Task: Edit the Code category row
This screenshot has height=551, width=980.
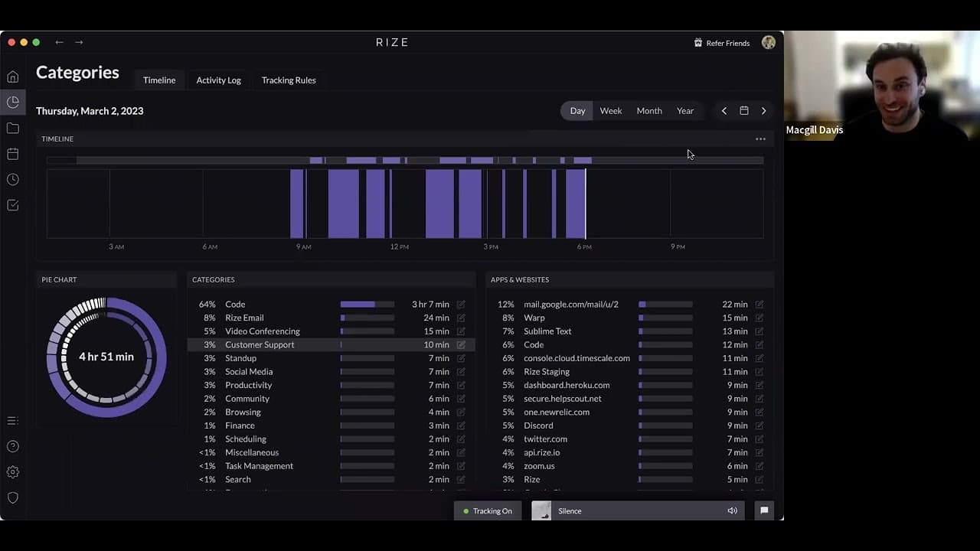Action: pyautogui.click(x=461, y=305)
